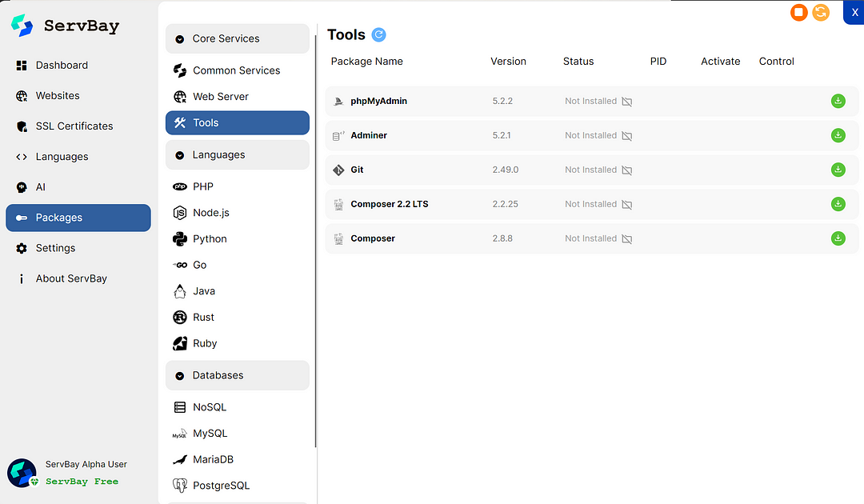The image size is (864, 504).
Task: Open Settings in the left sidebar
Action: 78,249
